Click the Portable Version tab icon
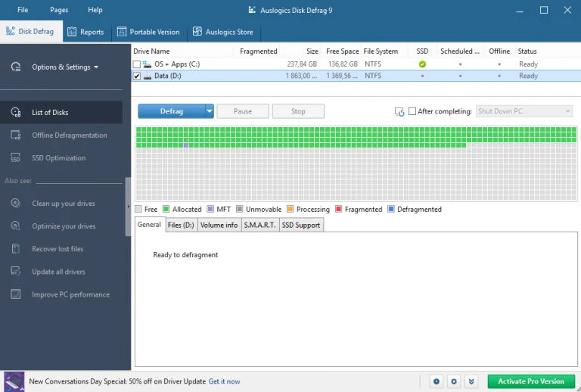581x392 pixels. (x=122, y=32)
